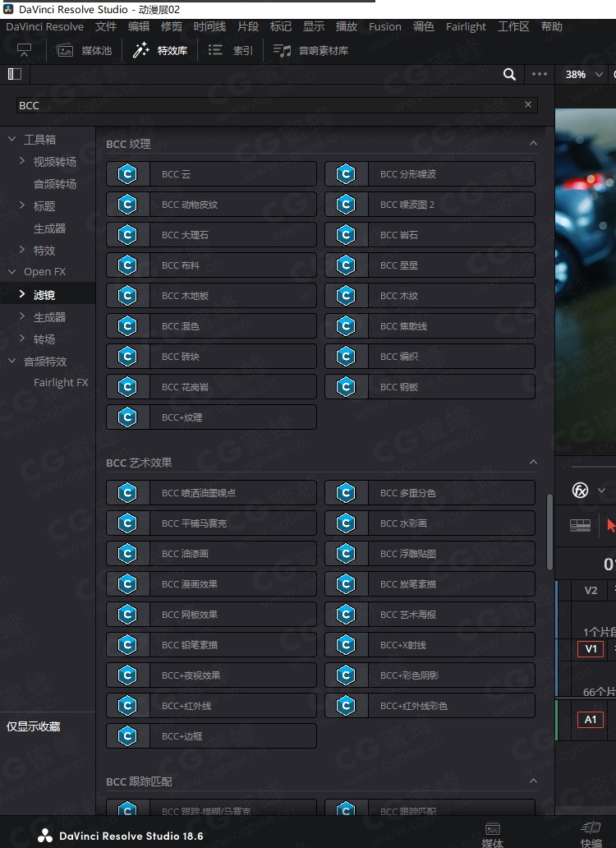Click the BCC 云 effect icon
The width and height of the screenshot is (616, 848).
(x=127, y=174)
